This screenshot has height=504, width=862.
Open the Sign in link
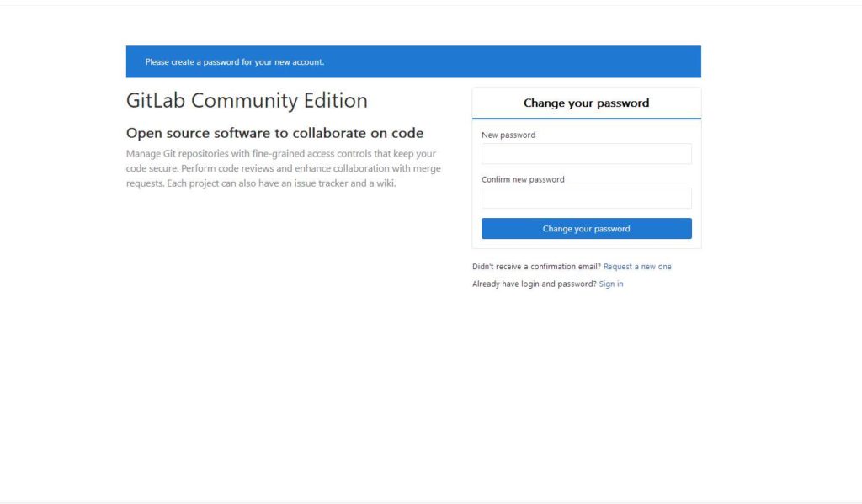pos(611,284)
